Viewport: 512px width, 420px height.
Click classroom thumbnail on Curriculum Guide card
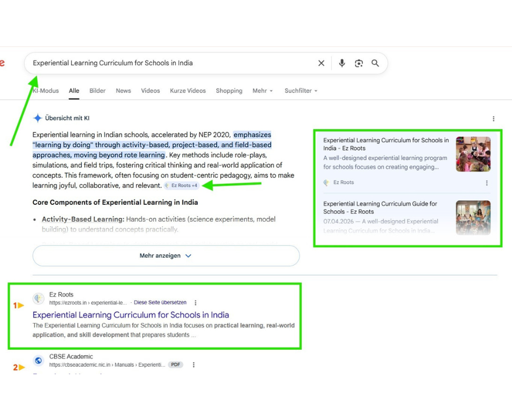tap(473, 217)
